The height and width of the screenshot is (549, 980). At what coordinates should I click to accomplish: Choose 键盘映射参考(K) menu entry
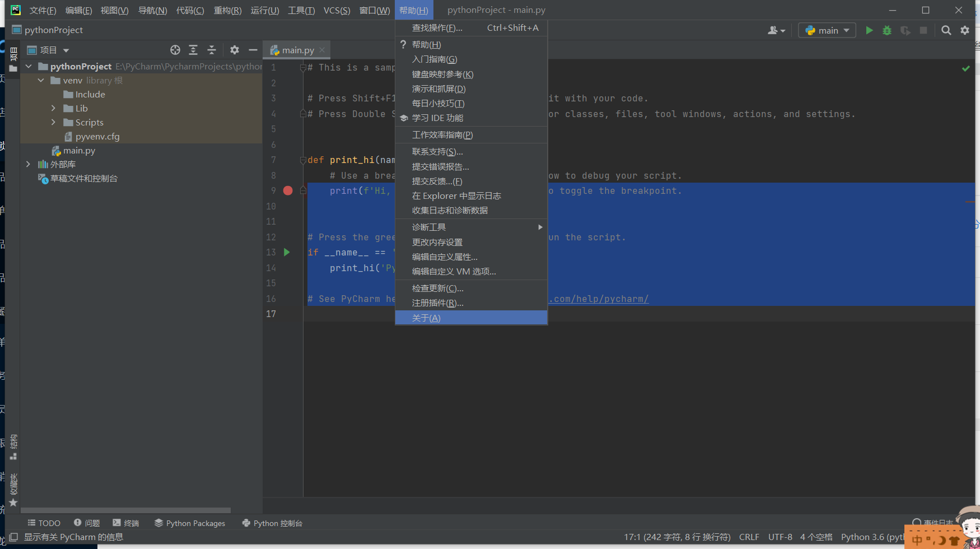[471, 74]
